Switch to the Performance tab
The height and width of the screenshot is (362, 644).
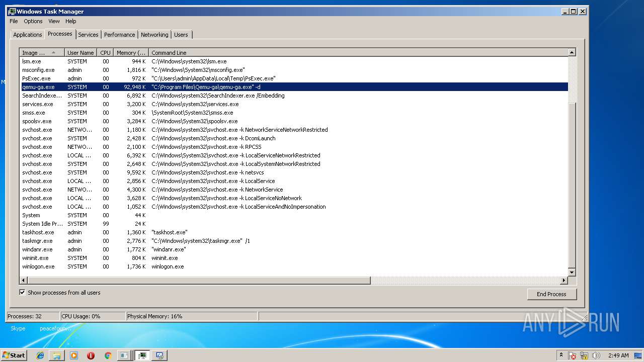tap(120, 35)
